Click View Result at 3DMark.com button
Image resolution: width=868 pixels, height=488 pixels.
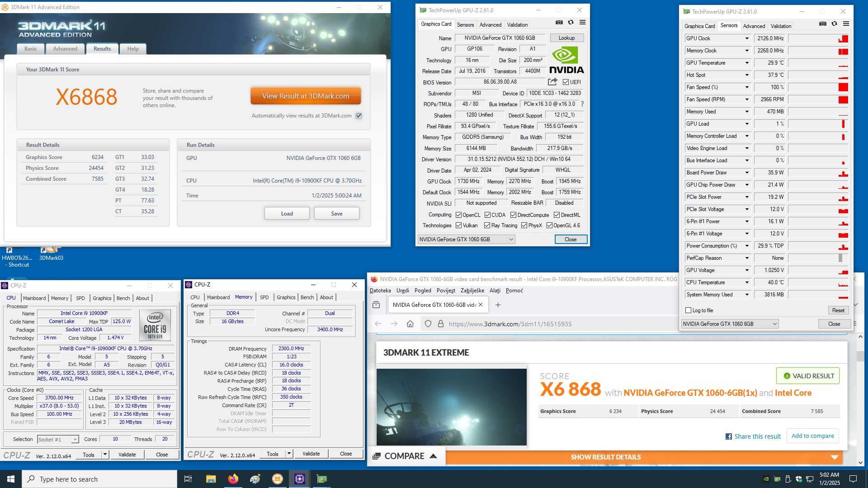pyautogui.click(x=306, y=96)
